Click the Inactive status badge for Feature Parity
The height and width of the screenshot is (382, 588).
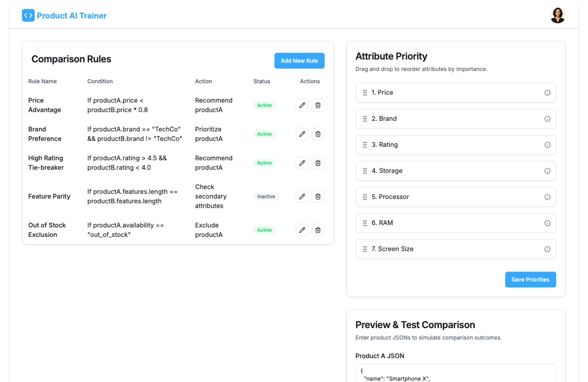(x=266, y=197)
